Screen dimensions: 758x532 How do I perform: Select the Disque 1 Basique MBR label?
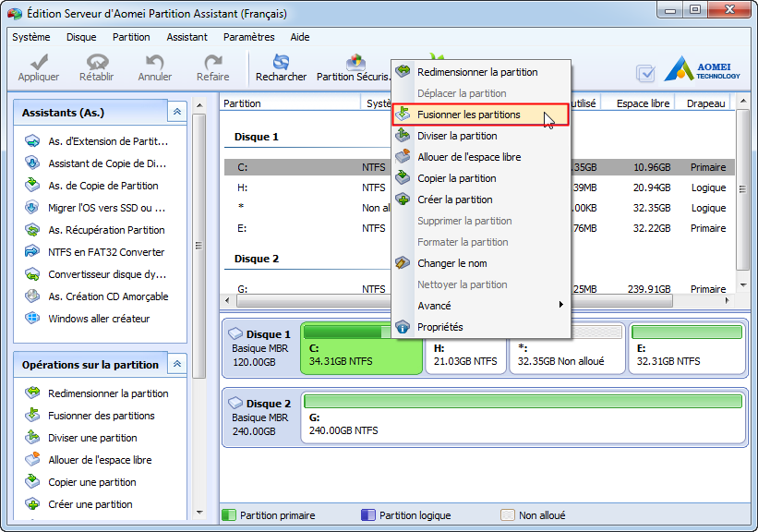click(261, 348)
